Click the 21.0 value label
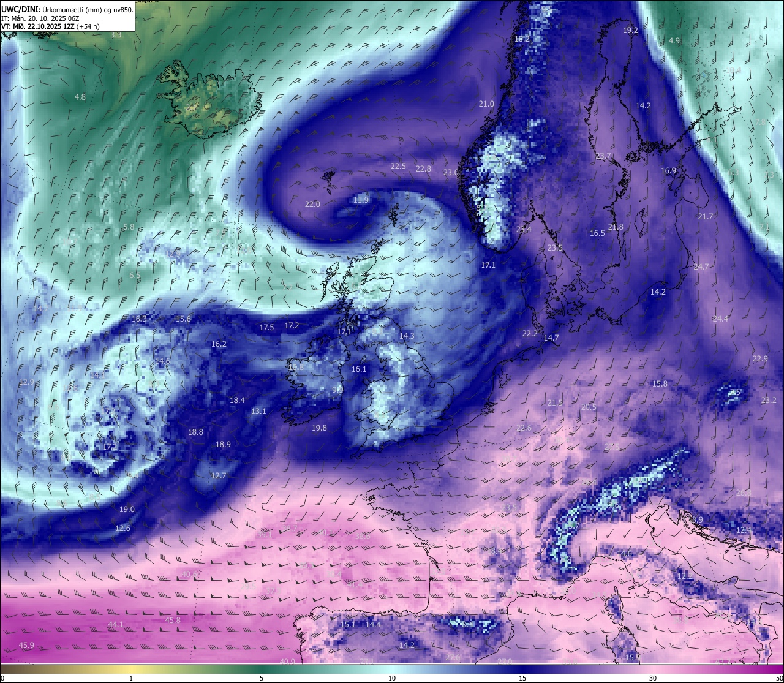 click(x=486, y=104)
